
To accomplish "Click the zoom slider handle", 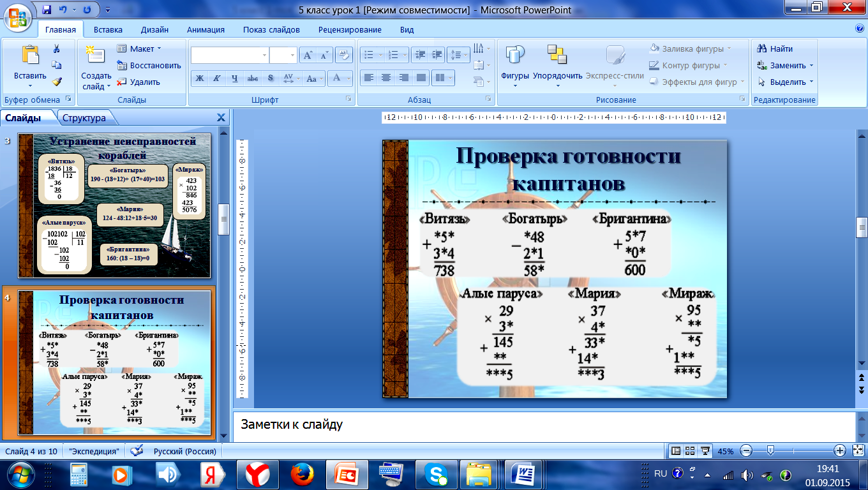I will pyautogui.click(x=770, y=451).
